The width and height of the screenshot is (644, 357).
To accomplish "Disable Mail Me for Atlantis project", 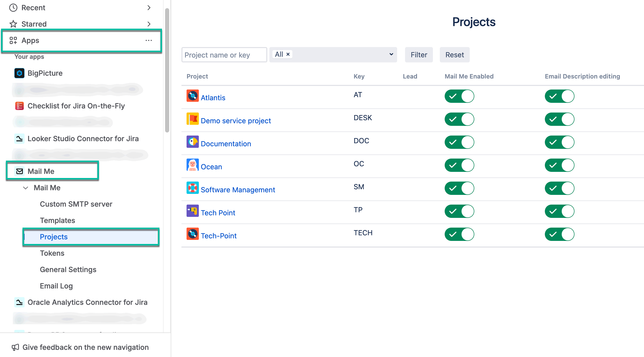I will click(459, 96).
